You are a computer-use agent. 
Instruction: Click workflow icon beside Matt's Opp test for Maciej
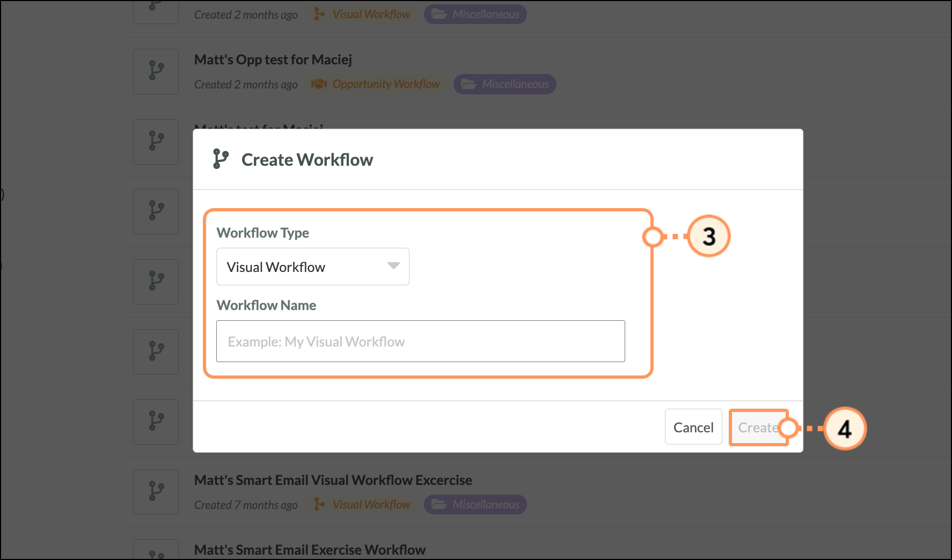(x=156, y=71)
